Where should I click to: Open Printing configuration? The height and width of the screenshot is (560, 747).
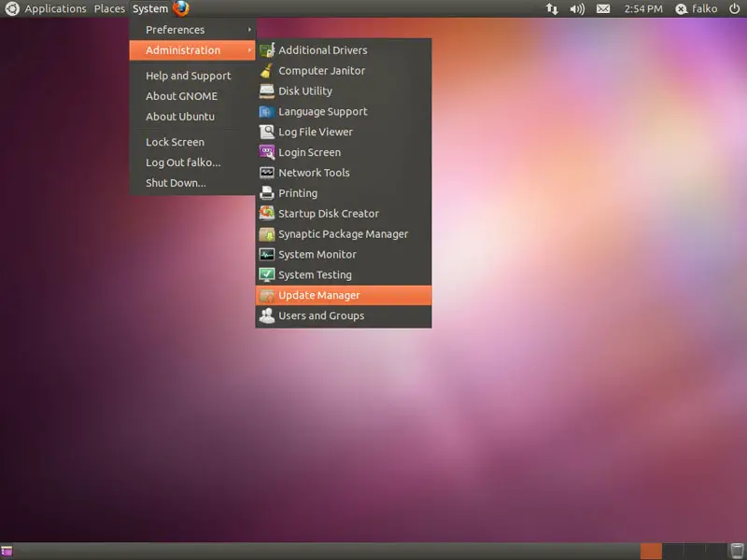click(344, 193)
